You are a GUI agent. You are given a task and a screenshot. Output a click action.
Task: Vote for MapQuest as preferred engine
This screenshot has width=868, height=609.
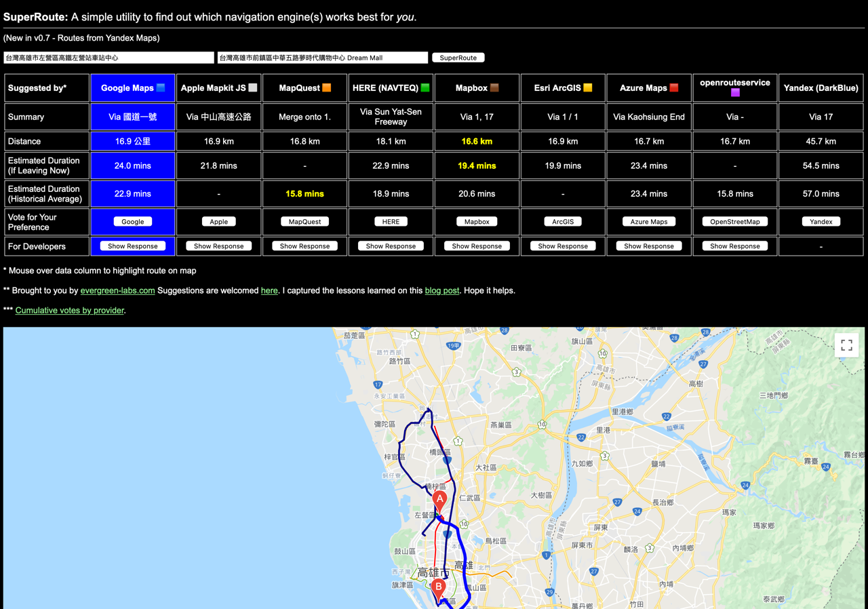pyautogui.click(x=305, y=222)
